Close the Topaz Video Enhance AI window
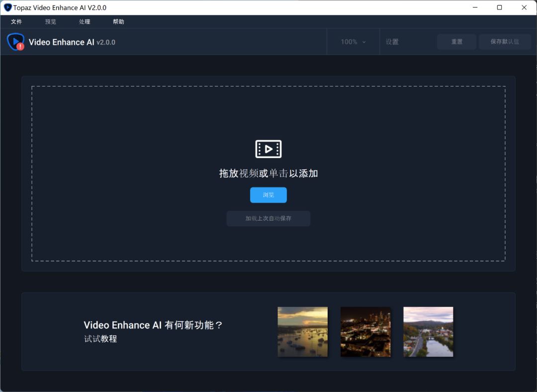 click(x=524, y=7)
